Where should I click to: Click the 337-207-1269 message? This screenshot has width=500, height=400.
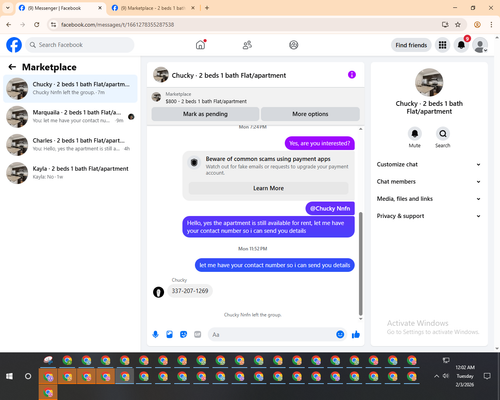click(x=190, y=291)
